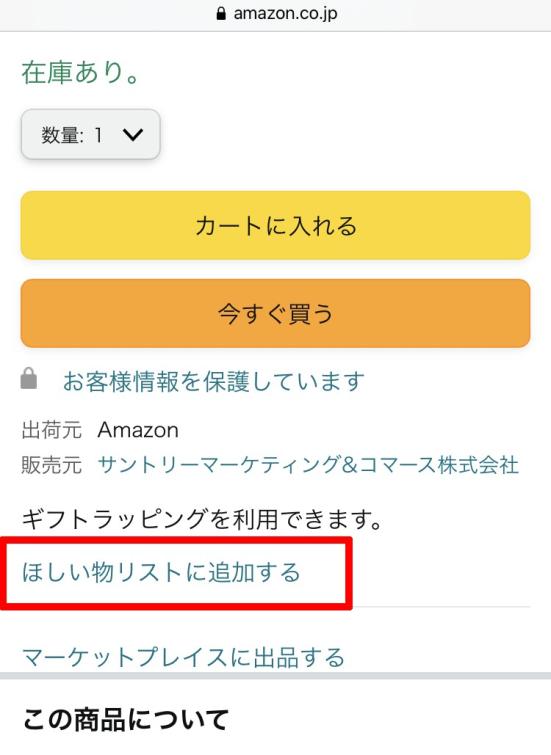Click the red highlighted wishlist box

176,573
